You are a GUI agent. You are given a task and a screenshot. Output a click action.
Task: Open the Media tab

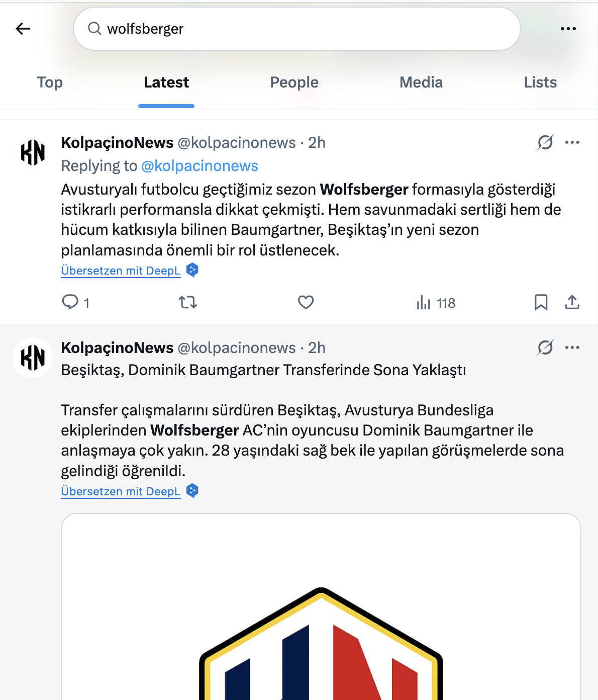click(421, 82)
